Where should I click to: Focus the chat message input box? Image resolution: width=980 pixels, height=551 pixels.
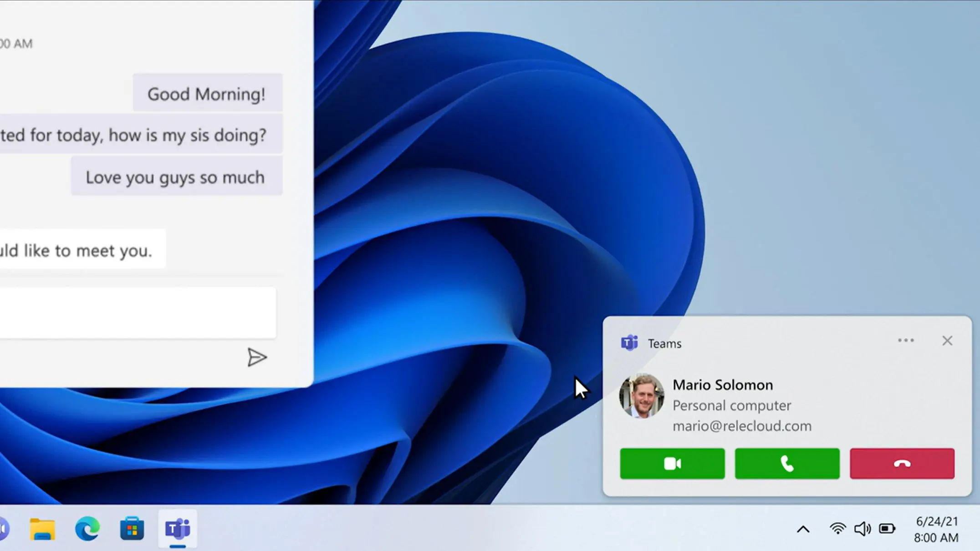point(138,313)
